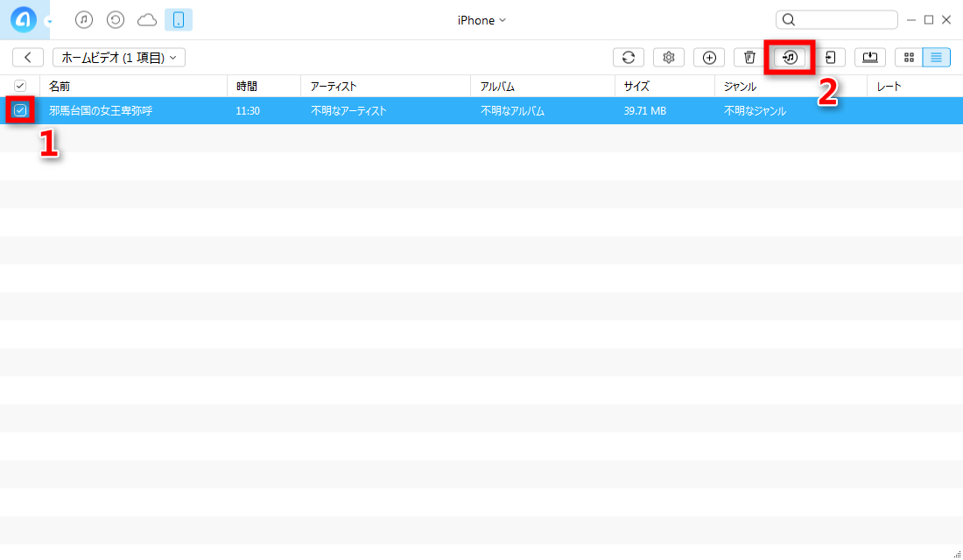Uncheck the 邪馬台国の女王卑弥呼 row checkbox
963x560 pixels.
(20, 110)
